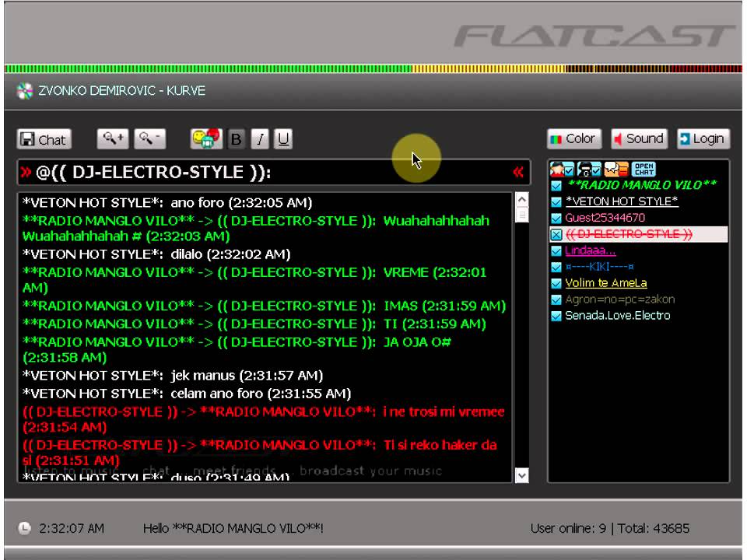This screenshot has width=747, height=560.
Task: Click the clock icon in status bar
Action: coord(24,528)
